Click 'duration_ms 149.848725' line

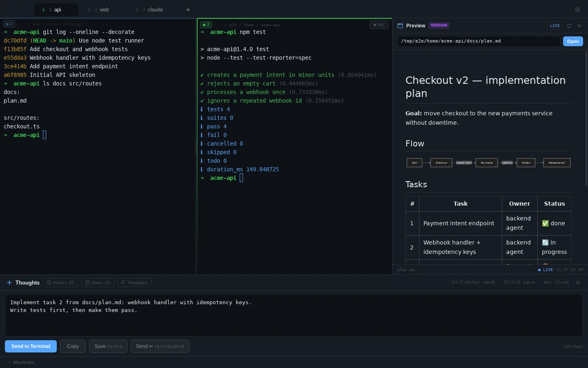click(x=240, y=169)
